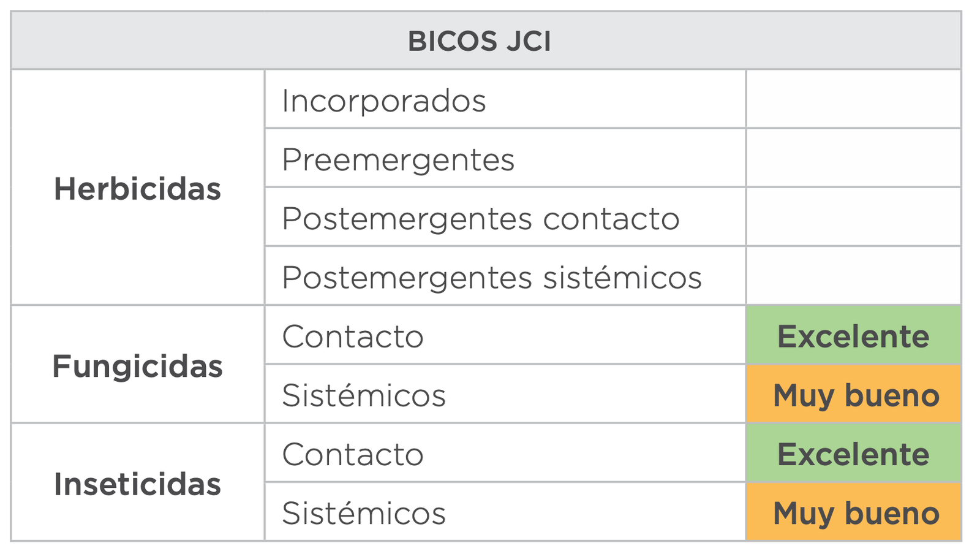The image size is (980, 551).
Task: Select the Inseticidas category cell
Action: (137, 484)
